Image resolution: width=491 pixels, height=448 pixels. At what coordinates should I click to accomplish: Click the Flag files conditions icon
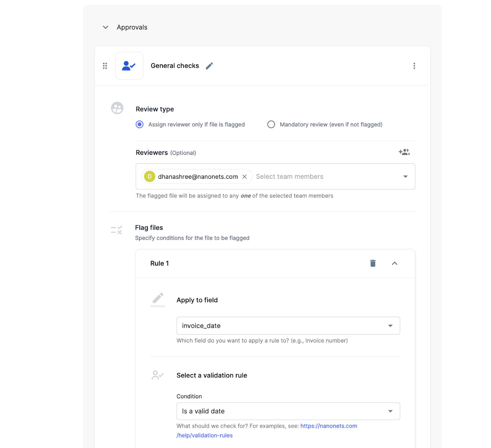coord(116,230)
